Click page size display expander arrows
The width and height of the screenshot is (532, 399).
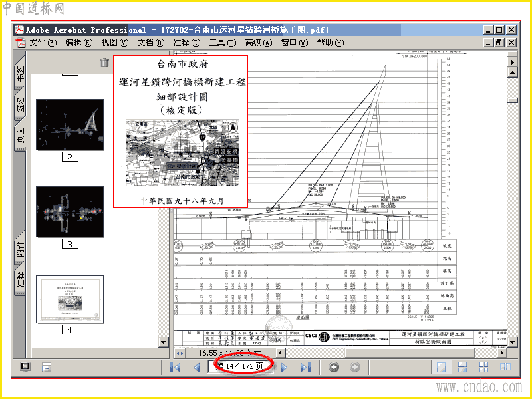click(x=180, y=353)
